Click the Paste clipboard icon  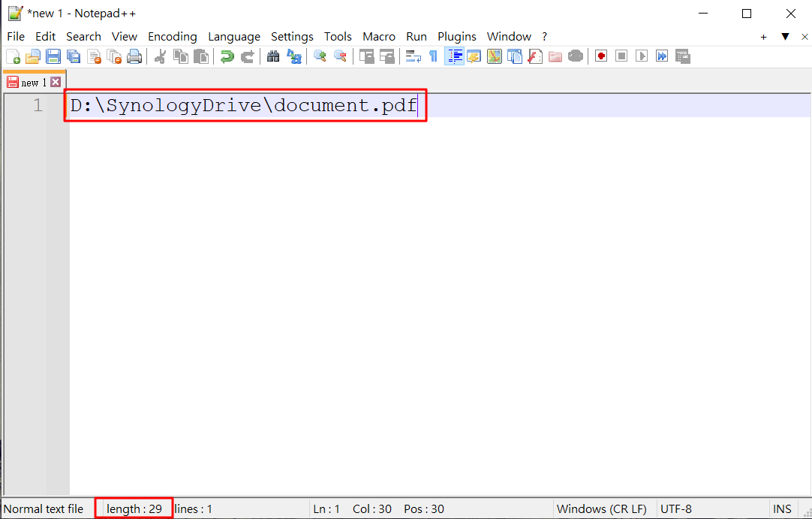201,56
